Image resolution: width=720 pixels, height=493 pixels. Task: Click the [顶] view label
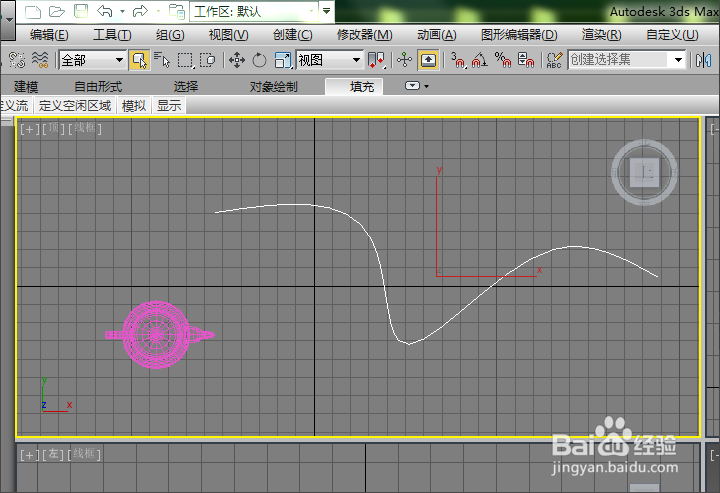click(54, 129)
